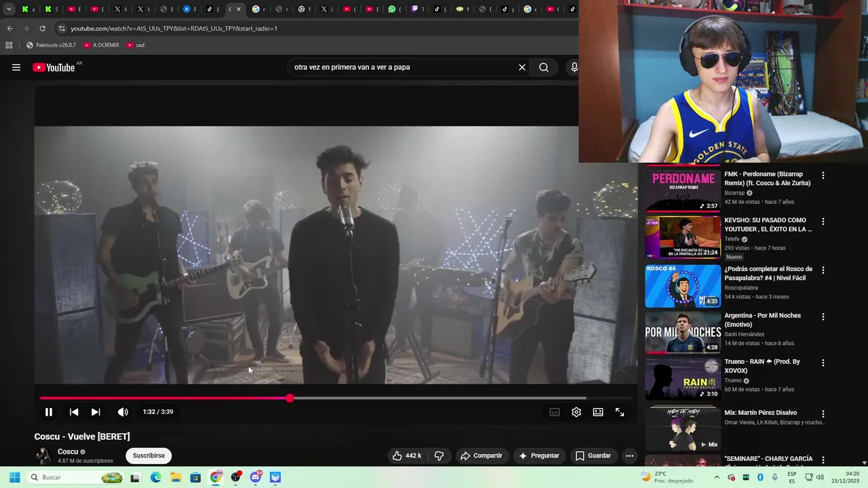Viewport: 868px width, 488px height.
Task: Pause the video with the pause button
Action: point(49,412)
